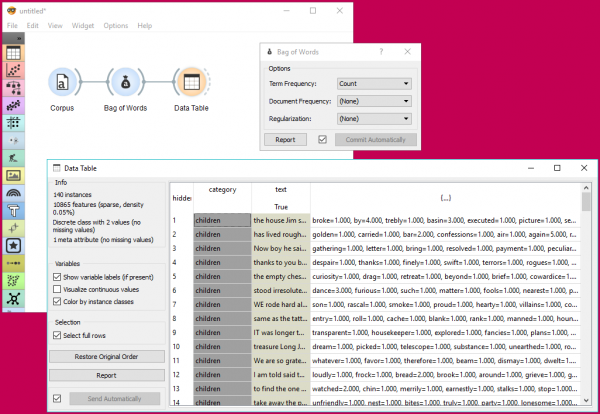Open the Data Table widget node
The width and height of the screenshot is (600, 414).
pyautogui.click(x=190, y=83)
